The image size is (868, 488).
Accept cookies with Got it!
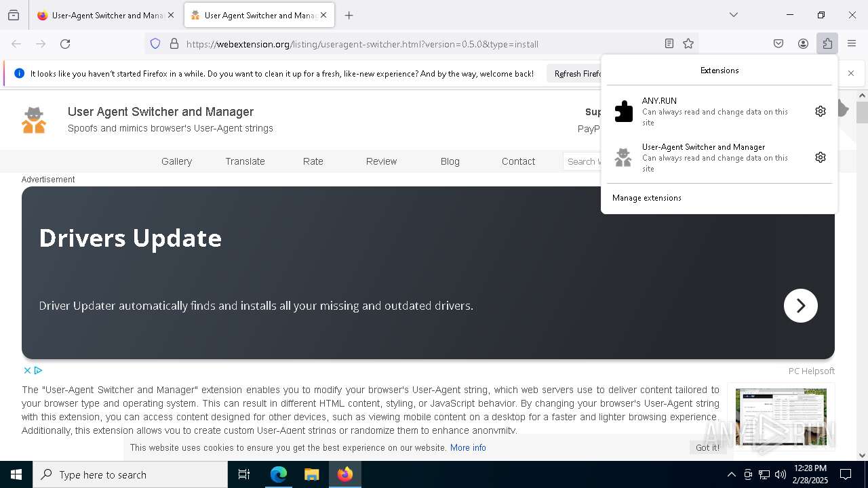click(x=707, y=447)
